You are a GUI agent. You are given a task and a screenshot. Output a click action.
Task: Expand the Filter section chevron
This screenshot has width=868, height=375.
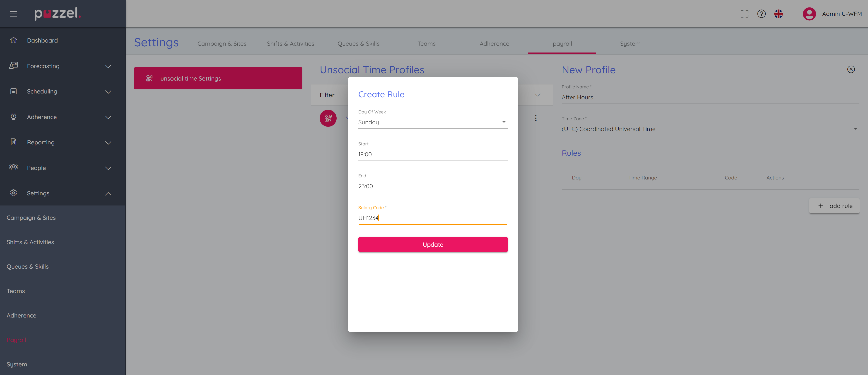coord(538,95)
